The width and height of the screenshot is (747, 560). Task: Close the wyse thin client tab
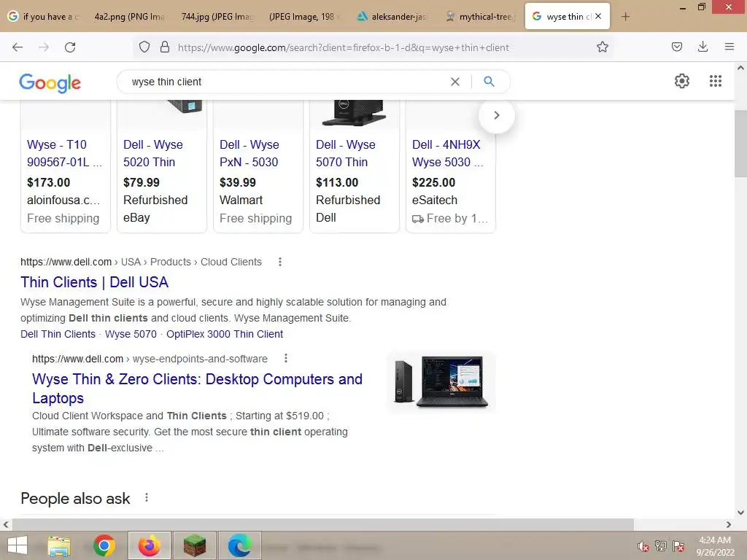click(x=598, y=16)
